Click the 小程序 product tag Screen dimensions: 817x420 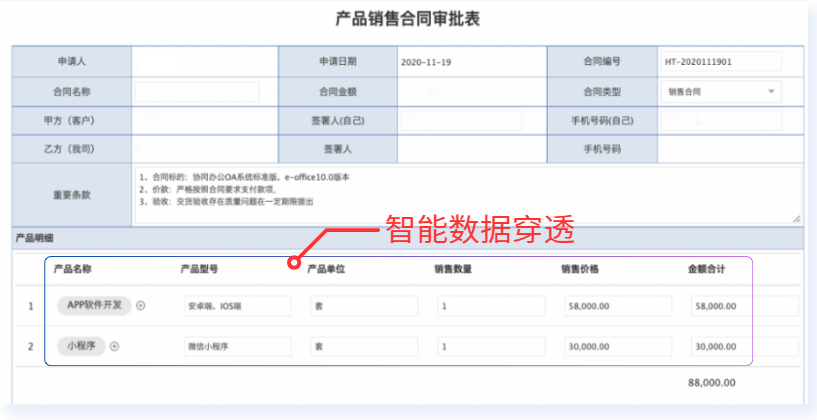81,346
